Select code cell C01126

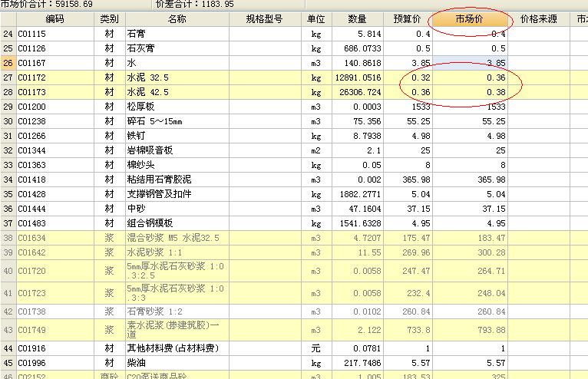pos(55,48)
